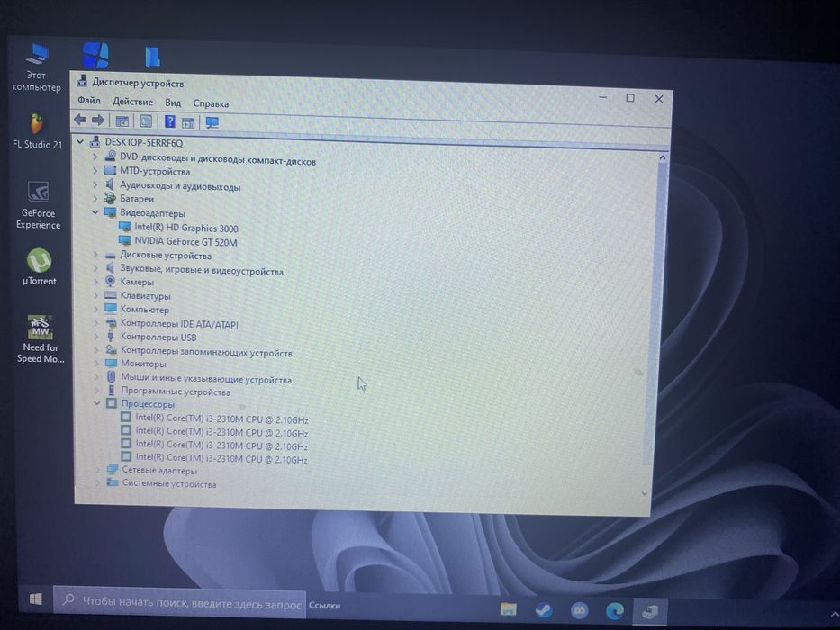The image size is (840, 630).
Task: Open Discord from the taskbar
Action: coord(579,610)
